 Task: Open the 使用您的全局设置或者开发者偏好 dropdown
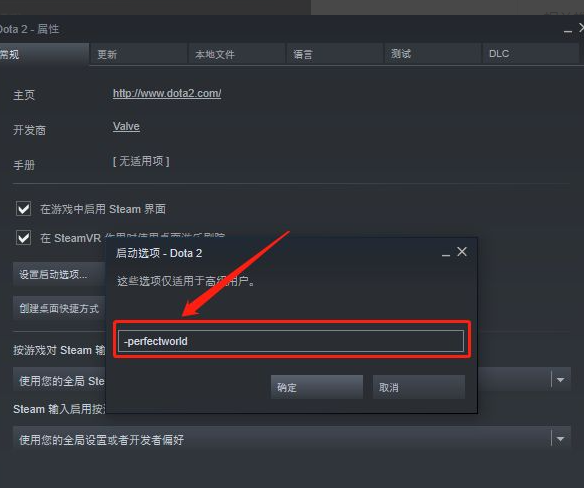point(292,439)
